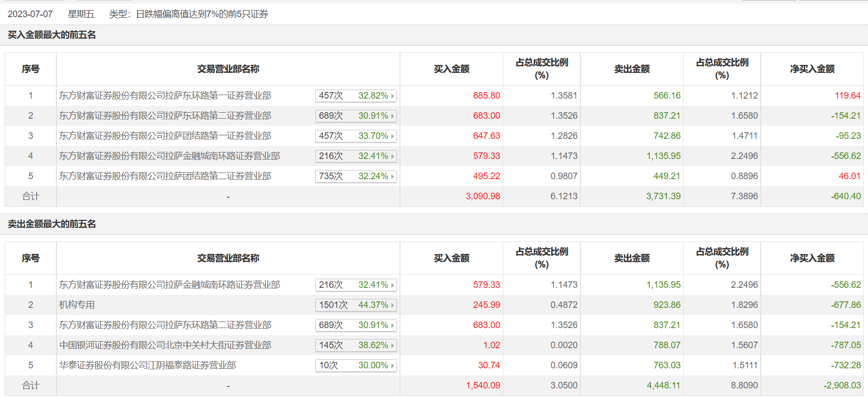Open 拉萨东环路第一证券营业部 brokerage link
The width and height of the screenshot is (868, 398).
165,96
